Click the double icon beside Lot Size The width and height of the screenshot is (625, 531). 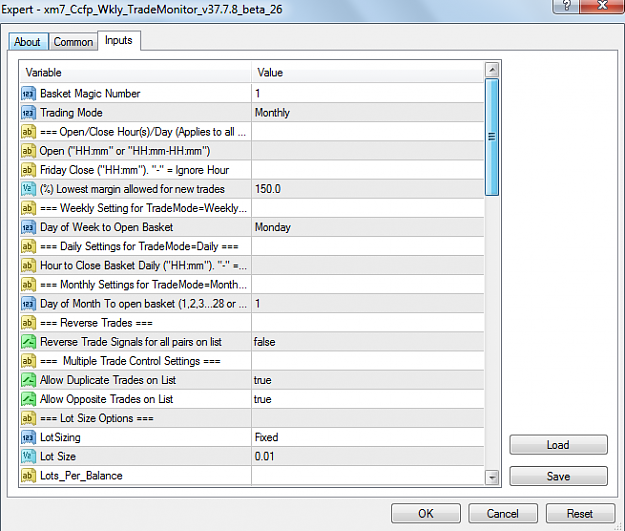28,457
